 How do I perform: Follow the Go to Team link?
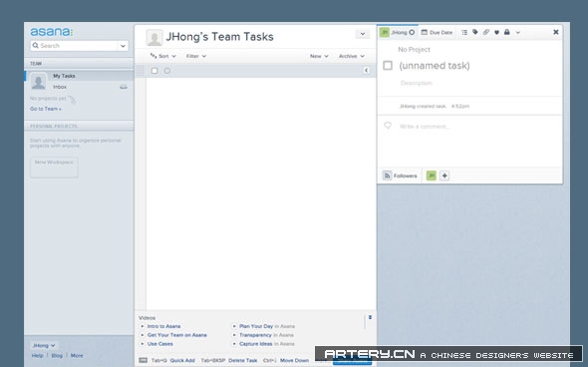pyautogui.click(x=46, y=109)
